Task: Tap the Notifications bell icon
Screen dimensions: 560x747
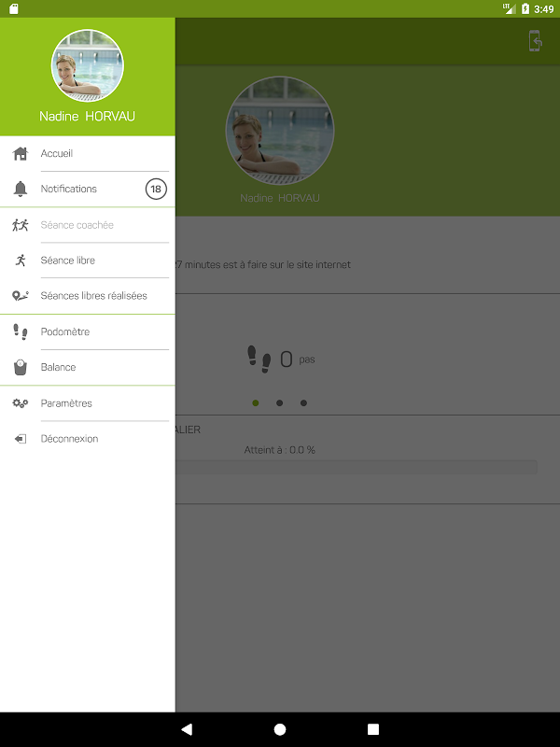Action: 21,190
